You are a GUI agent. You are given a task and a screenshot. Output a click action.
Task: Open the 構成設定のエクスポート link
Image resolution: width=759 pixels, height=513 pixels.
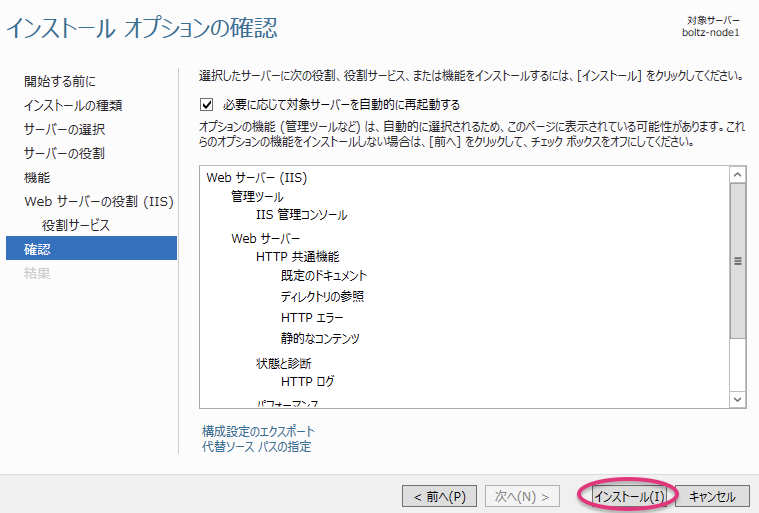(x=258, y=431)
